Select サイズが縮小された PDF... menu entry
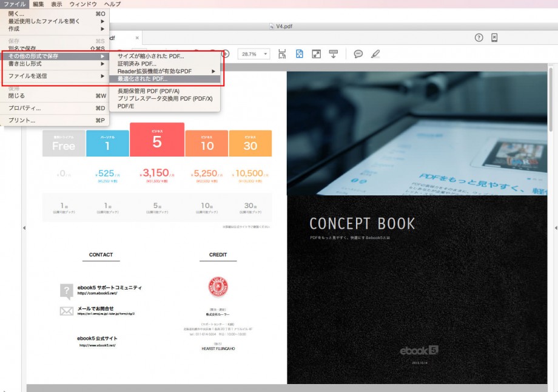Screen dimensions: 558x392 pos(150,56)
